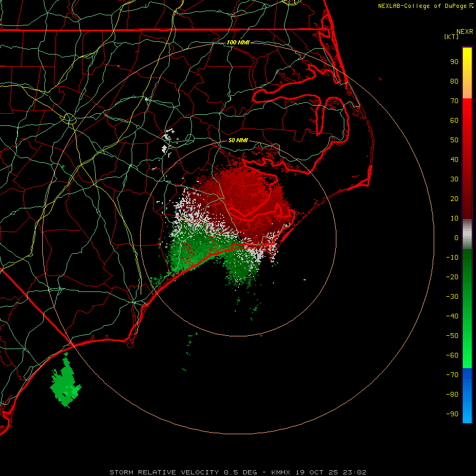Click the -70 value on velocity scale
Viewport: 476px width, 476px height.
pos(452,374)
